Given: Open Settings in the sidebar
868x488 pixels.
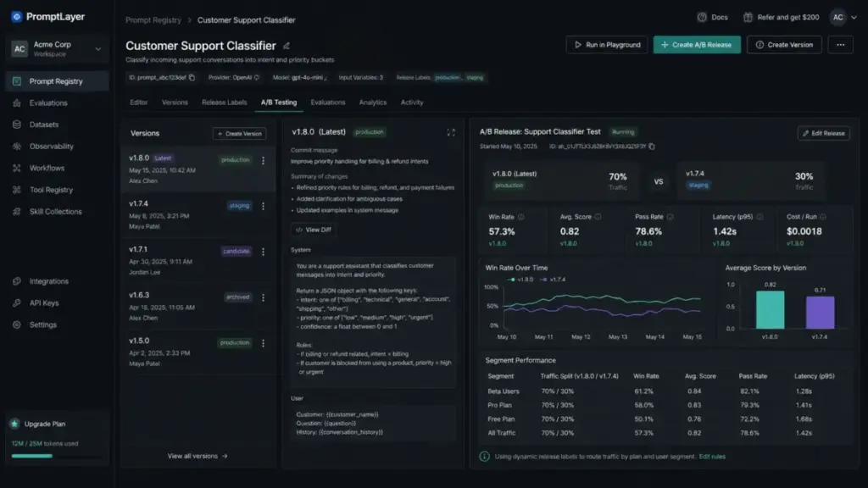Looking at the screenshot, I should click(x=57, y=324).
